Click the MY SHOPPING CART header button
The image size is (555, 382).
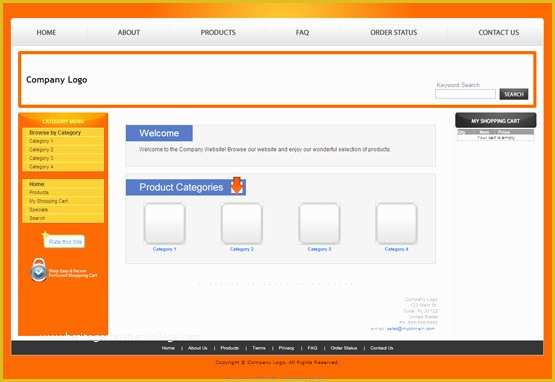click(496, 120)
